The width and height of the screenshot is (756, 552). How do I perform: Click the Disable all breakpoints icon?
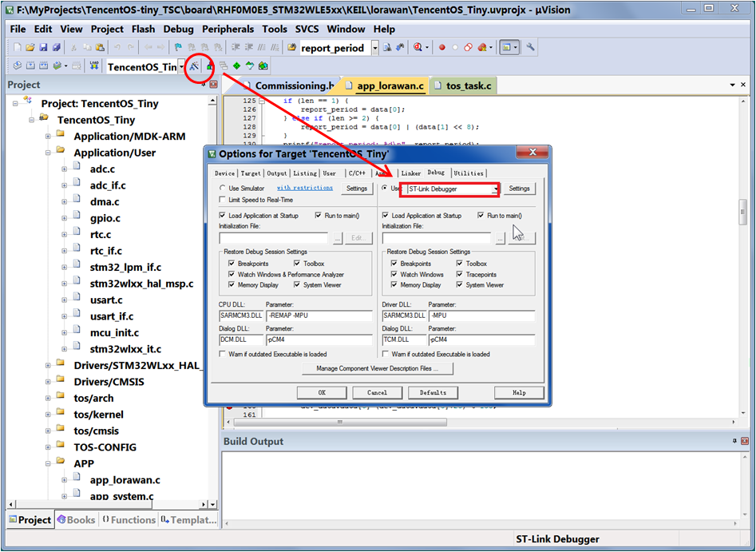point(468,47)
